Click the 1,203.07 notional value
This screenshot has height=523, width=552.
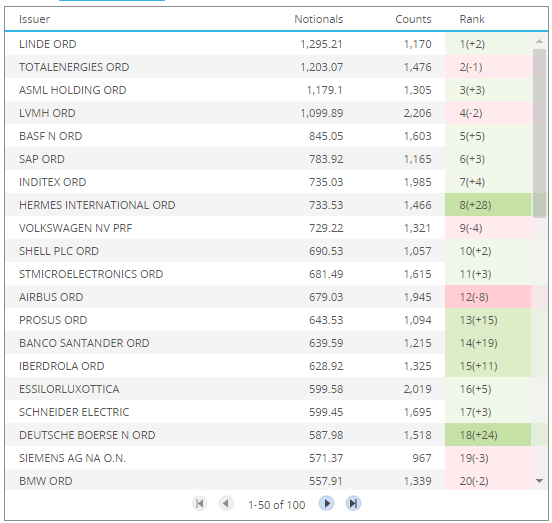pyautogui.click(x=321, y=67)
